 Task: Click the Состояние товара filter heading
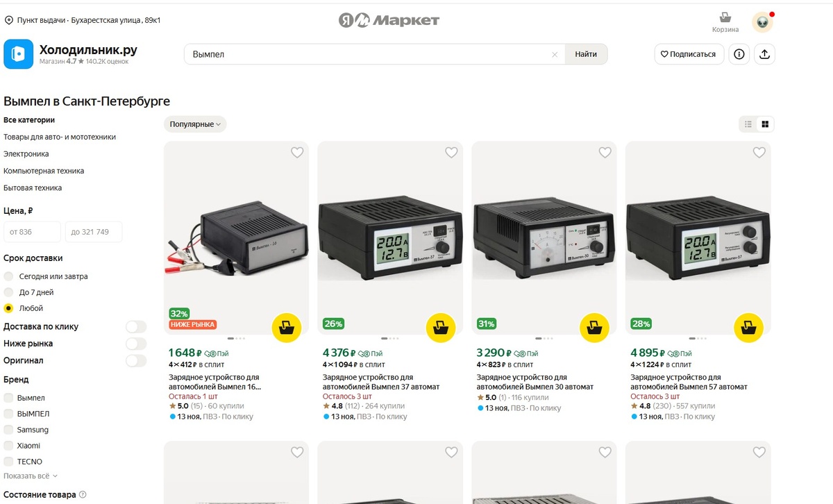(40, 495)
